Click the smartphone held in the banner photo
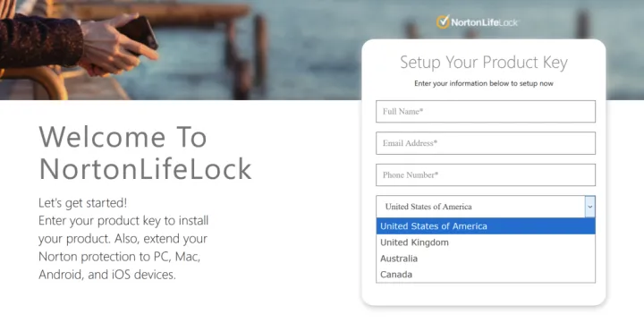The image size is (644, 323). pos(141,35)
